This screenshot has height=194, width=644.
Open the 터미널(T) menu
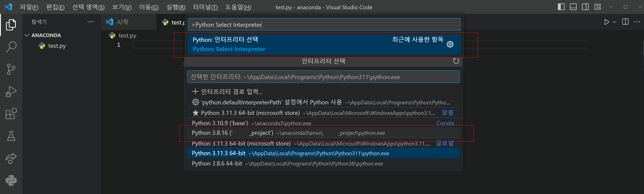point(205,7)
